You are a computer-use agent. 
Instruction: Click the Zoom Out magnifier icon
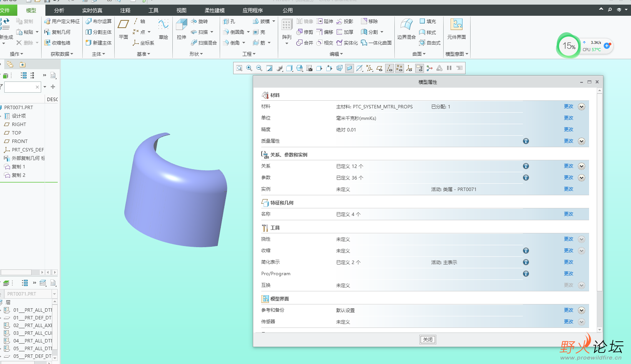click(259, 68)
